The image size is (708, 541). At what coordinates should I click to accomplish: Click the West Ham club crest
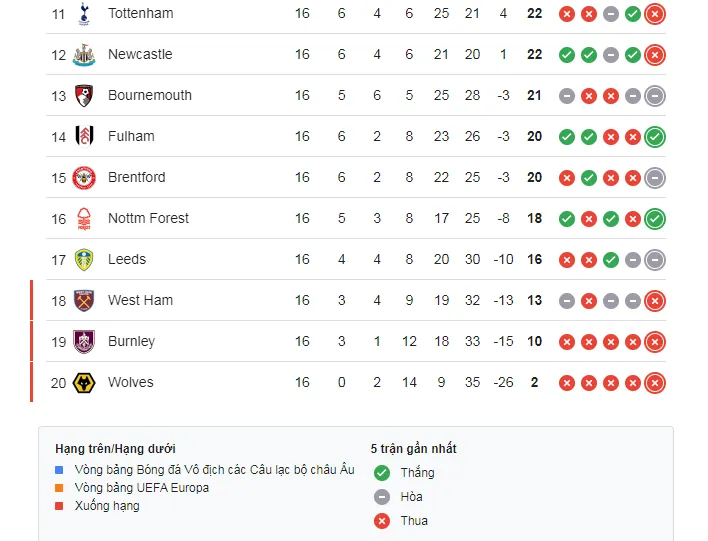pyautogui.click(x=84, y=300)
